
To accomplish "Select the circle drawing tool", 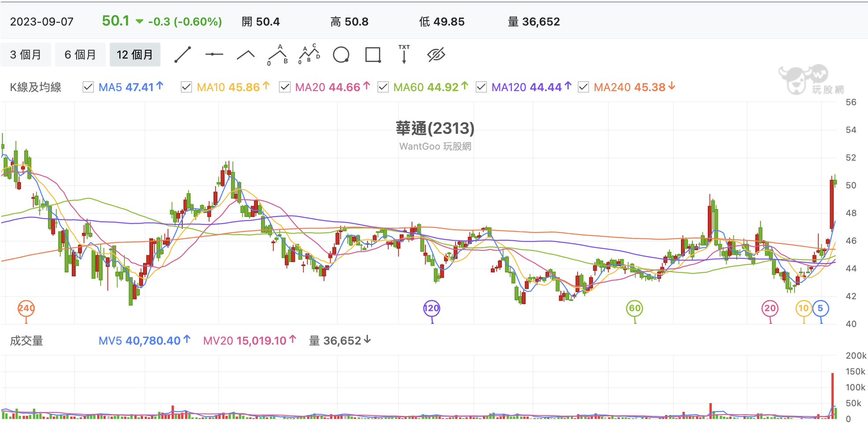I will (x=341, y=55).
